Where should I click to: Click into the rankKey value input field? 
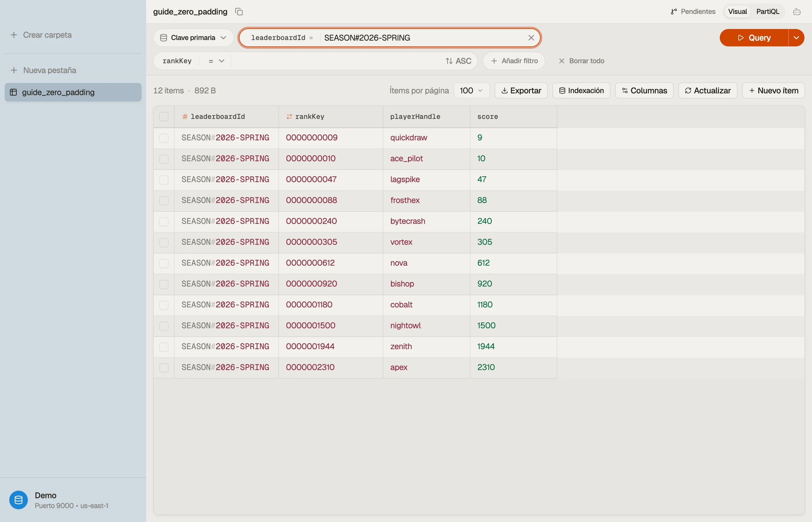[x=337, y=61]
